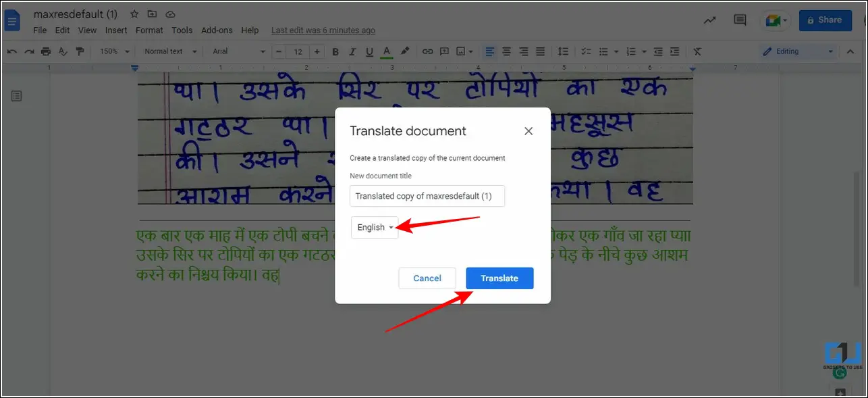Open the Editing mode dropdown

pos(798,51)
